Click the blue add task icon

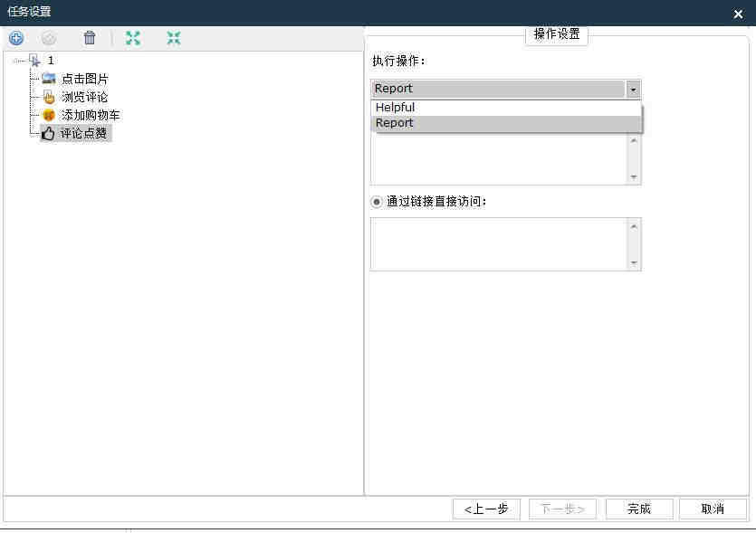[16, 38]
